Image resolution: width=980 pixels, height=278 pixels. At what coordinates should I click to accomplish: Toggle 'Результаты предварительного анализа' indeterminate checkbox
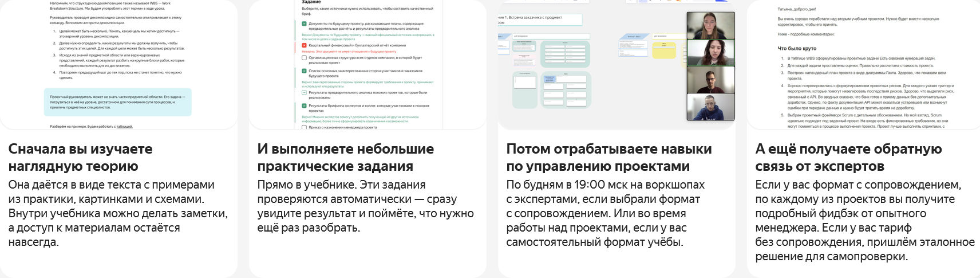305,92
